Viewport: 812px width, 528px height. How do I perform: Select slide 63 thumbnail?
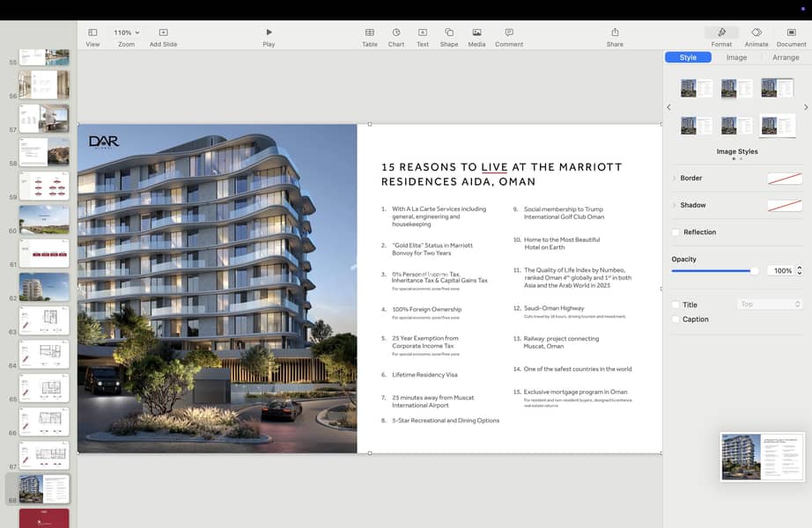pos(44,320)
